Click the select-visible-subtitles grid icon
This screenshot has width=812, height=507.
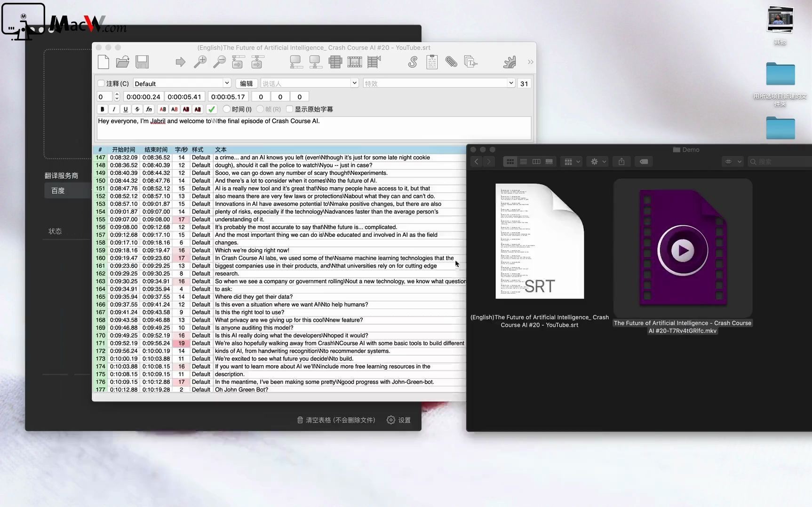[x=335, y=62]
